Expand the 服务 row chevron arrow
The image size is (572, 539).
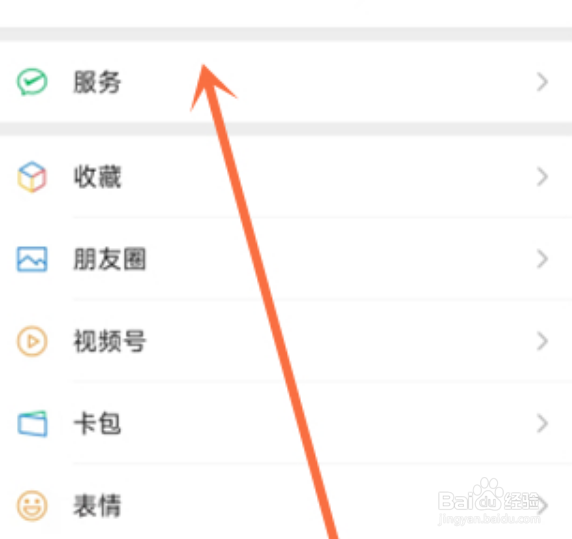pyautogui.click(x=542, y=82)
